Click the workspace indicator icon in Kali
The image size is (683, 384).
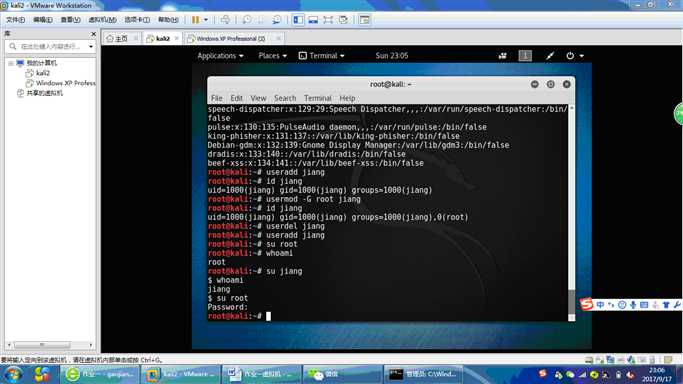click(x=525, y=56)
